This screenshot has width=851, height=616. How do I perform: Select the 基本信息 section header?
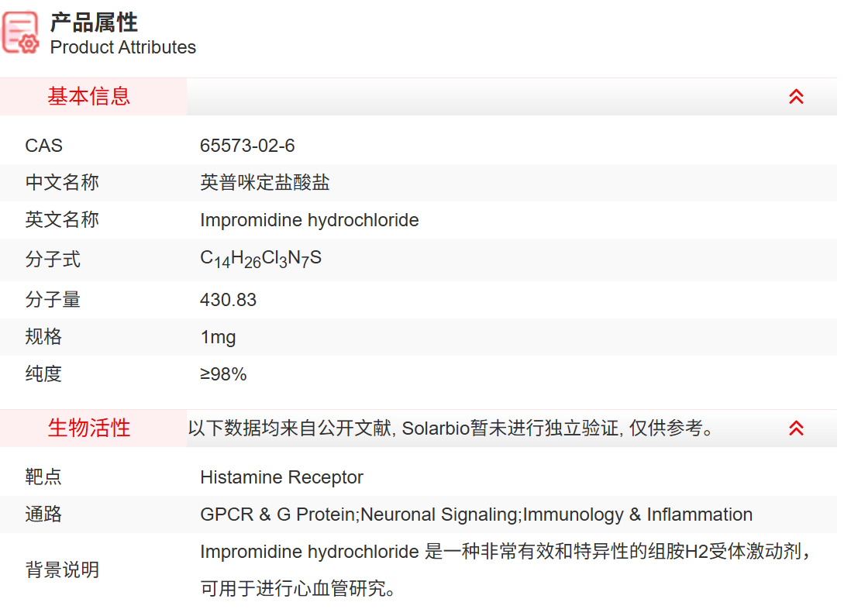[x=89, y=97]
